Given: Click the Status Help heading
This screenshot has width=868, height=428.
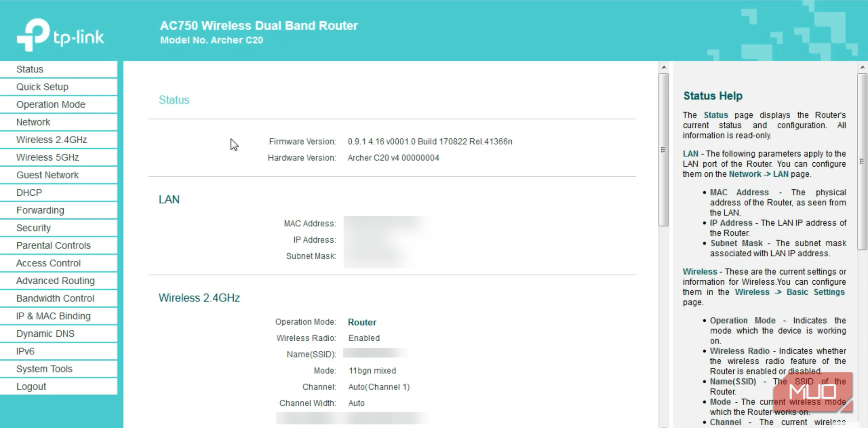Looking at the screenshot, I should [712, 96].
